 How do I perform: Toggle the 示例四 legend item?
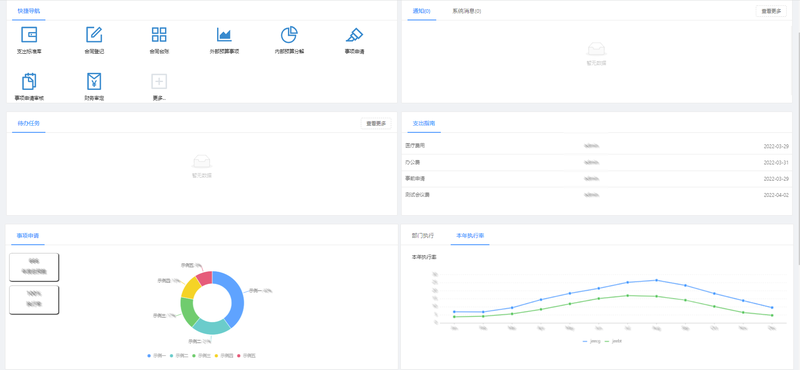point(224,355)
